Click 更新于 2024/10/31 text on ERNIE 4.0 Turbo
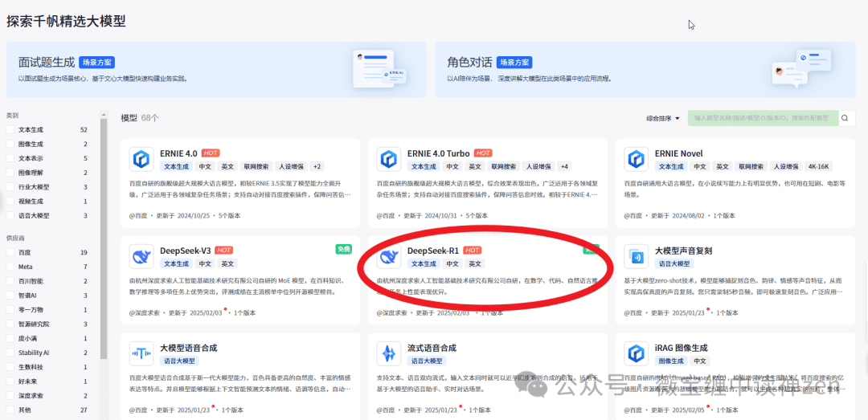The height and width of the screenshot is (420, 868). (432, 216)
